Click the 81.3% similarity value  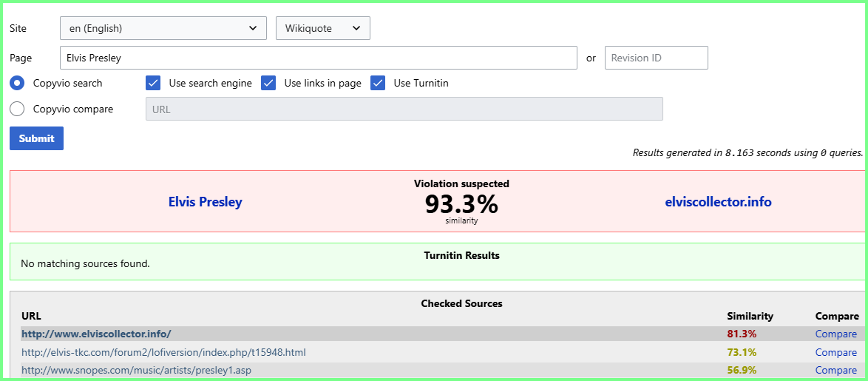click(x=742, y=334)
